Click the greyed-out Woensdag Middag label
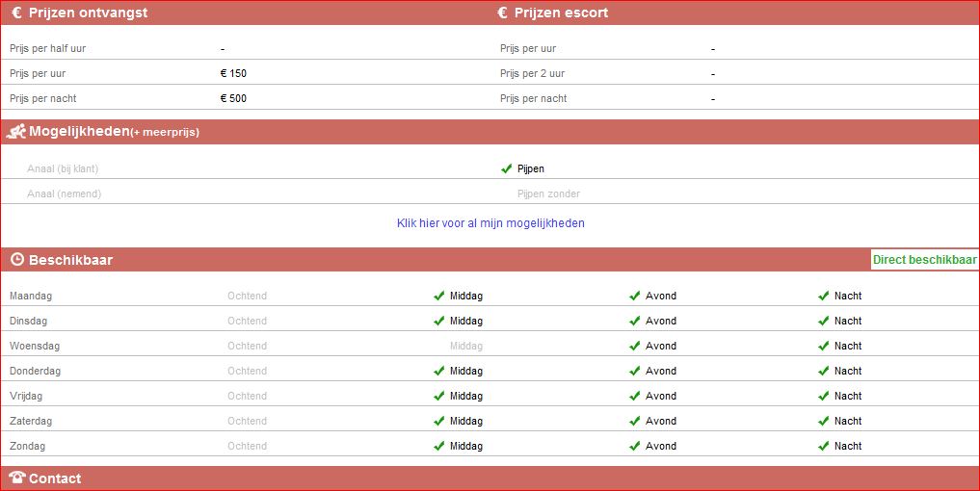 pyautogui.click(x=465, y=346)
